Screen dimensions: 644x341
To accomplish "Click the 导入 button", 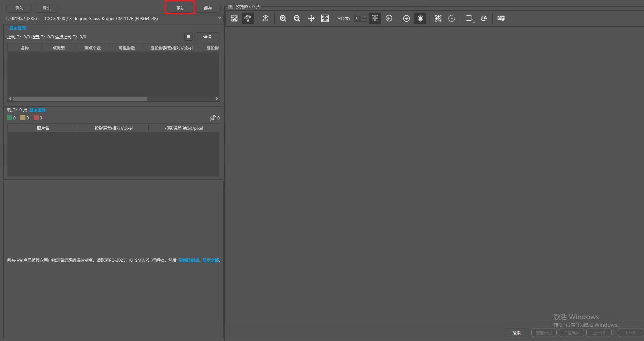I will pyautogui.click(x=19, y=8).
